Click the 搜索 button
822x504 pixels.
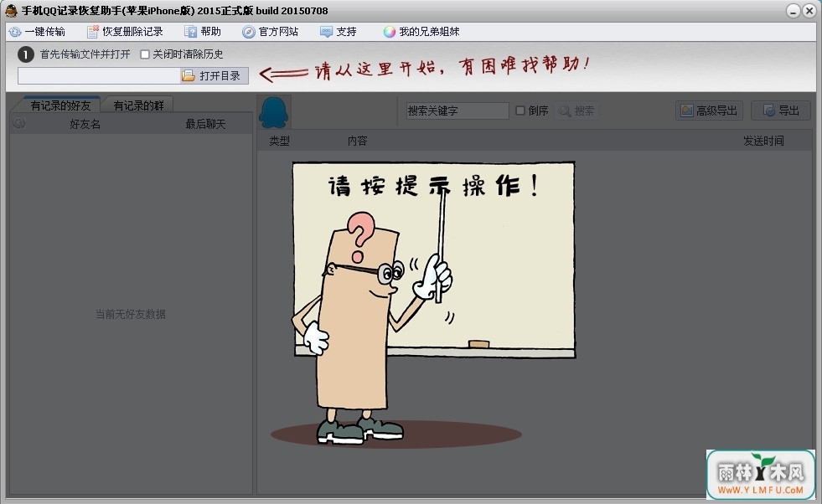(x=576, y=111)
